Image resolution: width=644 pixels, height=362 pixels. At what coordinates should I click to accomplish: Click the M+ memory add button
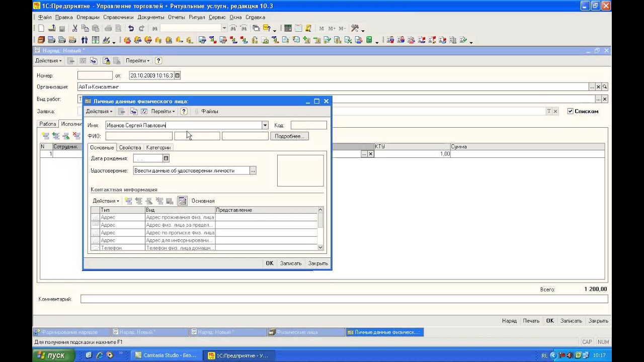[x=332, y=29]
